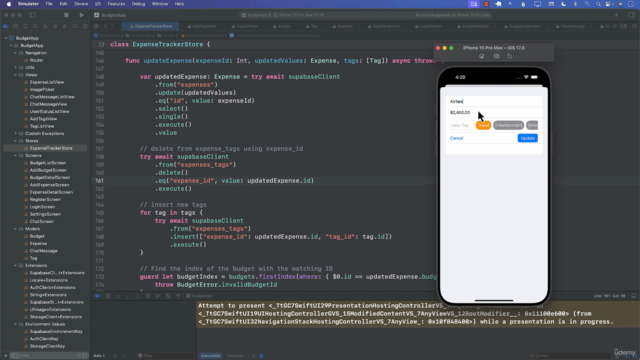Expand the Custom Exceptions folder
This screenshot has width=640, height=360.
[16, 133]
